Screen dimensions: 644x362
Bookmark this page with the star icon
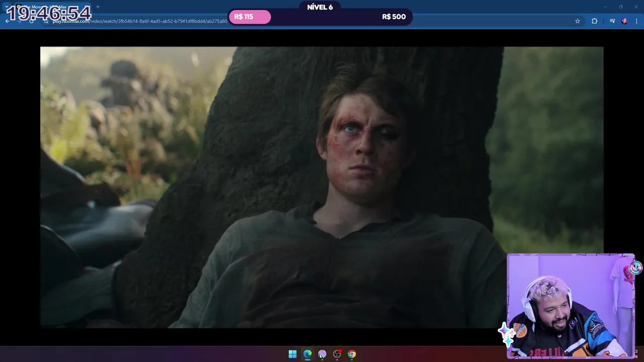[578, 21]
